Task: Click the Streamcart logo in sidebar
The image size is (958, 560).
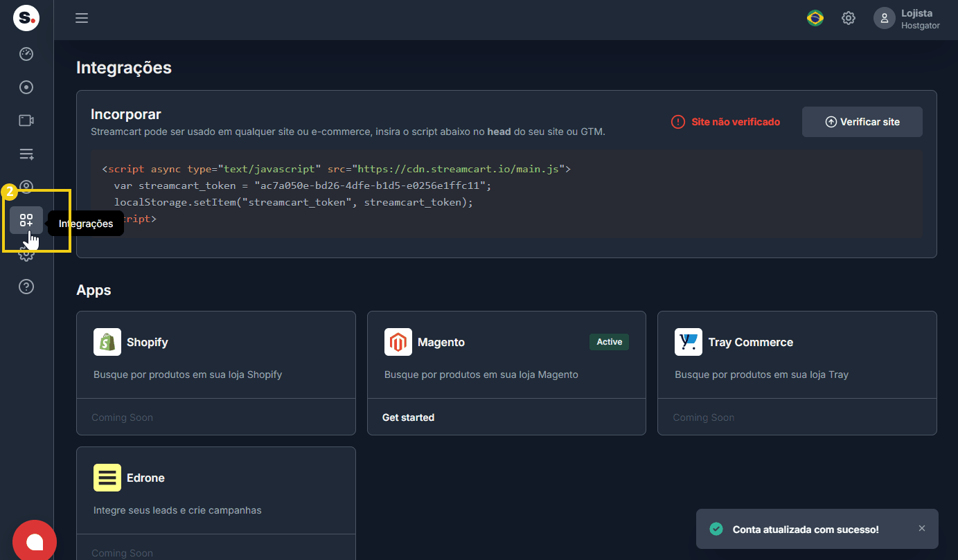Action: click(26, 17)
